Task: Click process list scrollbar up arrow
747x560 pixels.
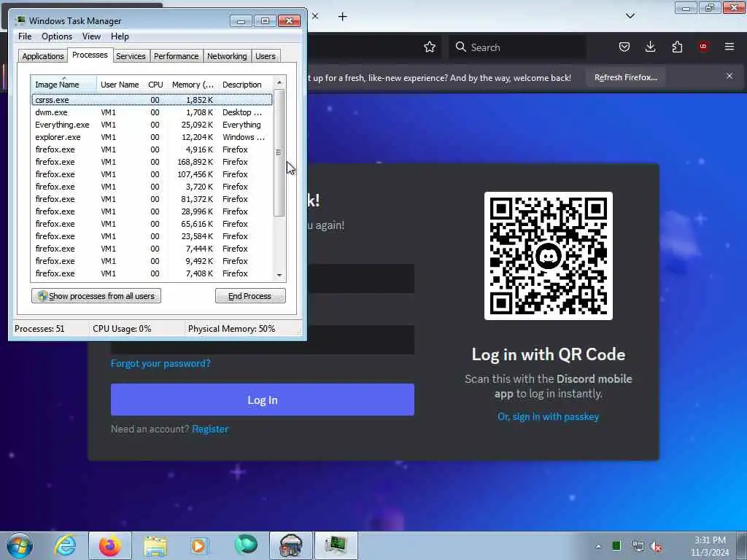Action: click(279, 82)
